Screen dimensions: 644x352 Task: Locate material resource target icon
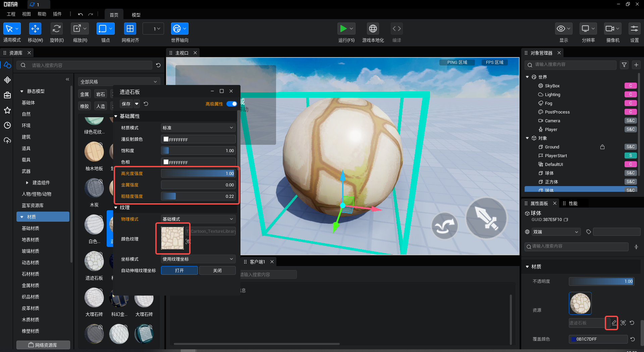click(x=623, y=323)
